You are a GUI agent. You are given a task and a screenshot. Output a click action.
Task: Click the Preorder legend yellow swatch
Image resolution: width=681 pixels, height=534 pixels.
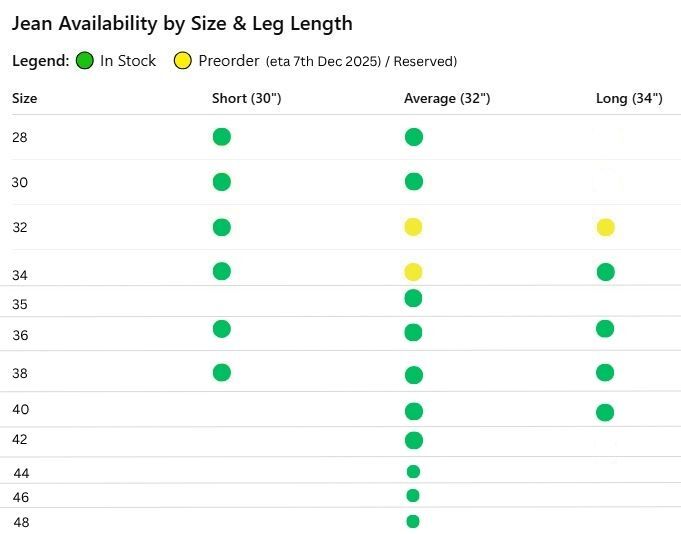click(183, 61)
